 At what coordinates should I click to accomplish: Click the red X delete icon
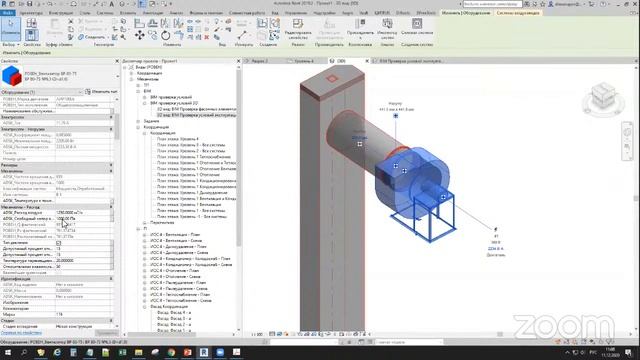207,37
